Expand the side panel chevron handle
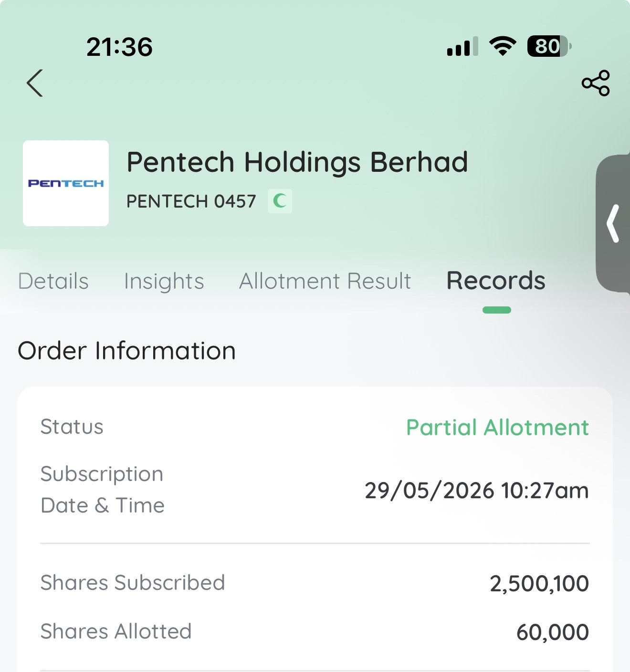 click(613, 223)
